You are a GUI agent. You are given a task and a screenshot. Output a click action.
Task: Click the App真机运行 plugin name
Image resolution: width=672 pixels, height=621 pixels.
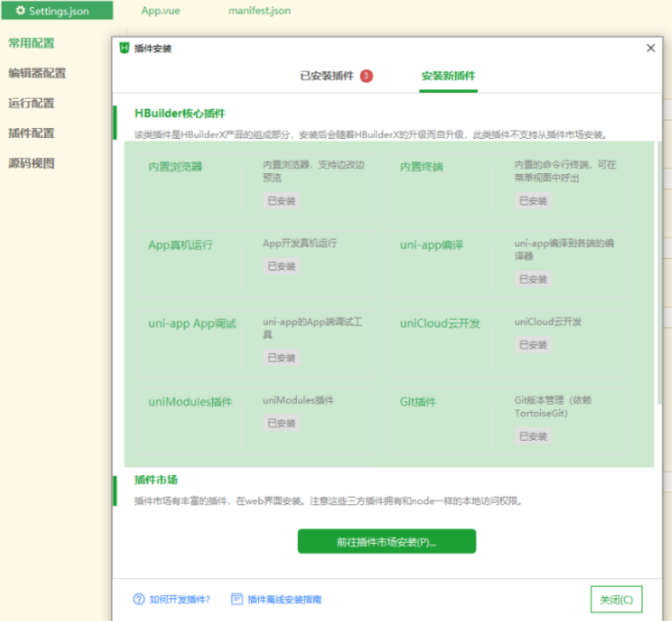pyautogui.click(x=180, y=245)
